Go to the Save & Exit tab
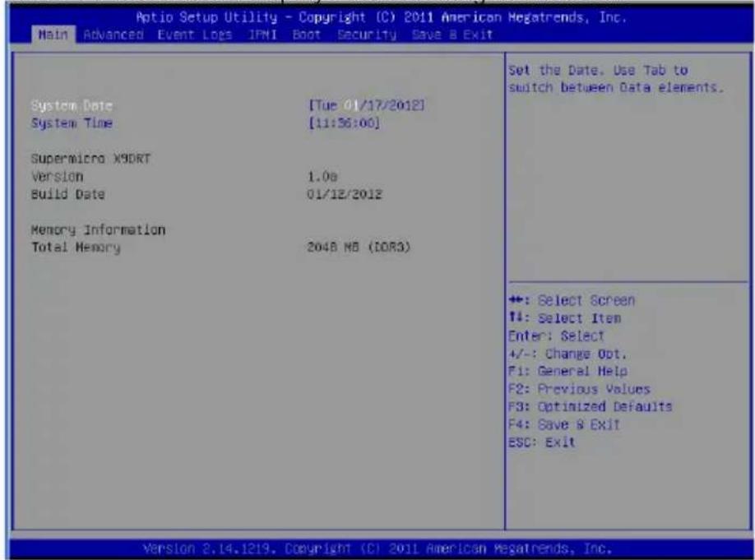 pyautogui.click(x=452, y=35)
